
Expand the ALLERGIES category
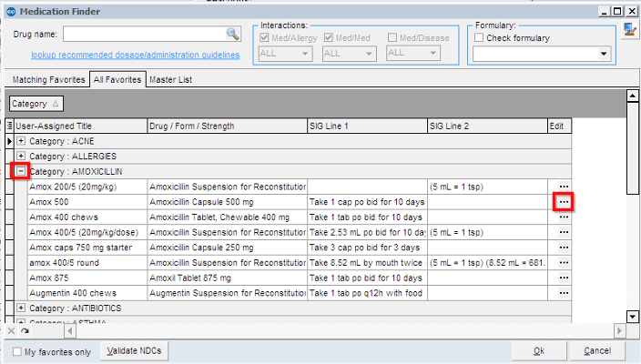tap(21, 156)
